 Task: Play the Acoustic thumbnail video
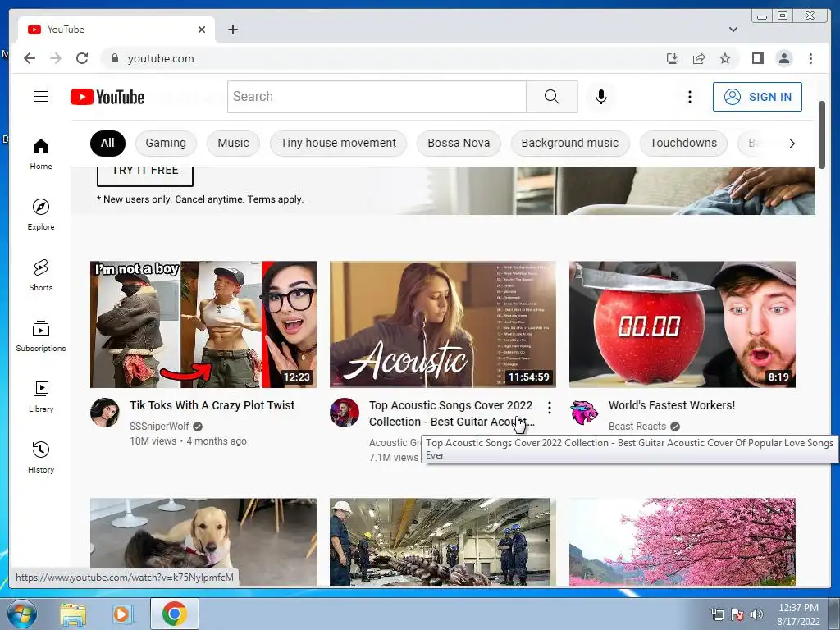pyautogui.click(x=442, y=324)
